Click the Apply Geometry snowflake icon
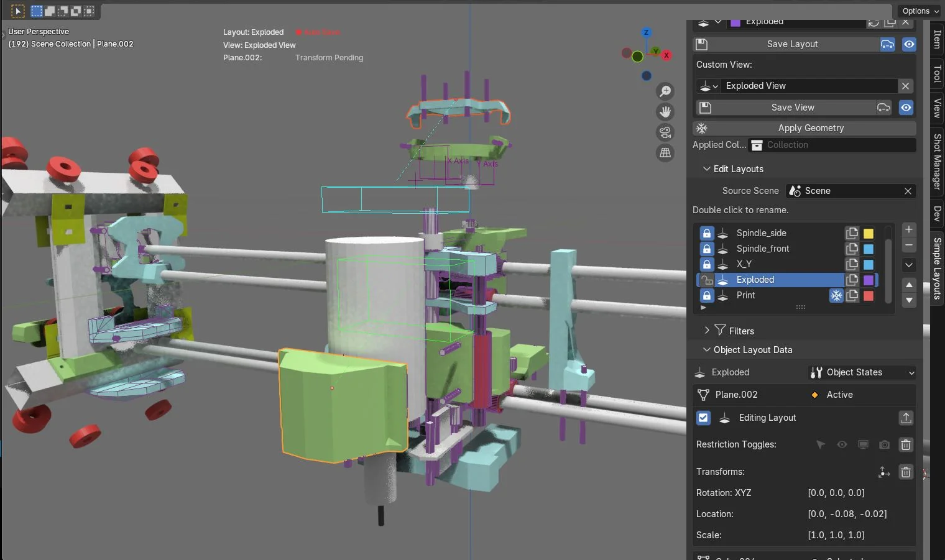Screen dimensions: 945x560 pos(702,128)
